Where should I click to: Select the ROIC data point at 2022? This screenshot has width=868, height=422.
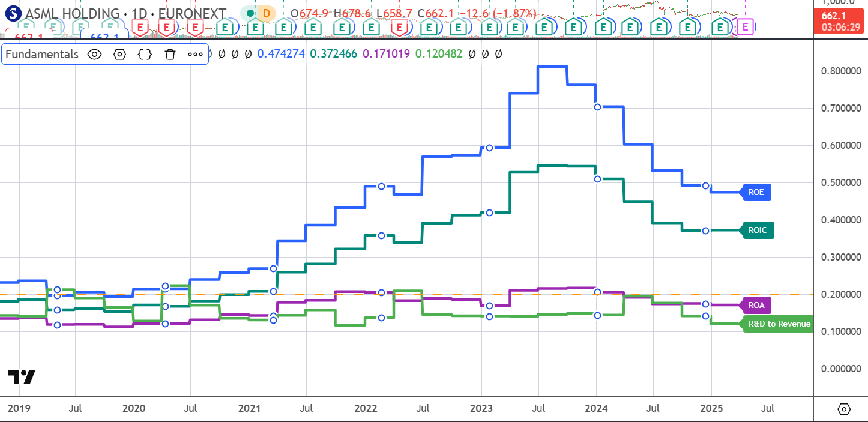point(381,235)
